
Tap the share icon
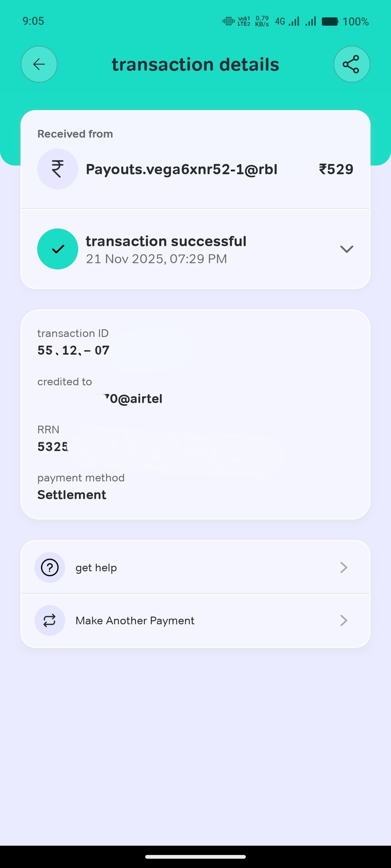(x=351, y=64)
